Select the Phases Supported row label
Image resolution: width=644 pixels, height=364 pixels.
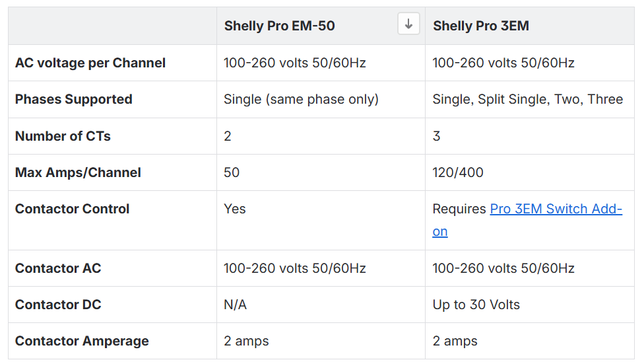coord(74,100)
